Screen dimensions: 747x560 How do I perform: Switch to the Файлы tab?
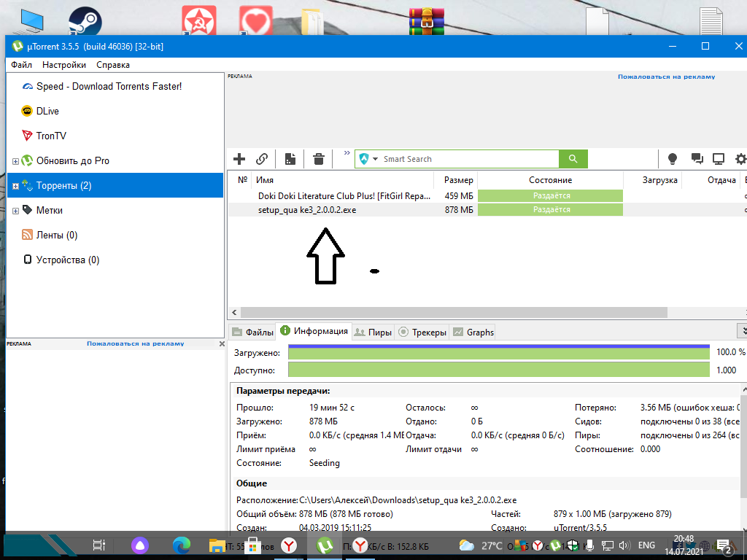pos(252,332)
